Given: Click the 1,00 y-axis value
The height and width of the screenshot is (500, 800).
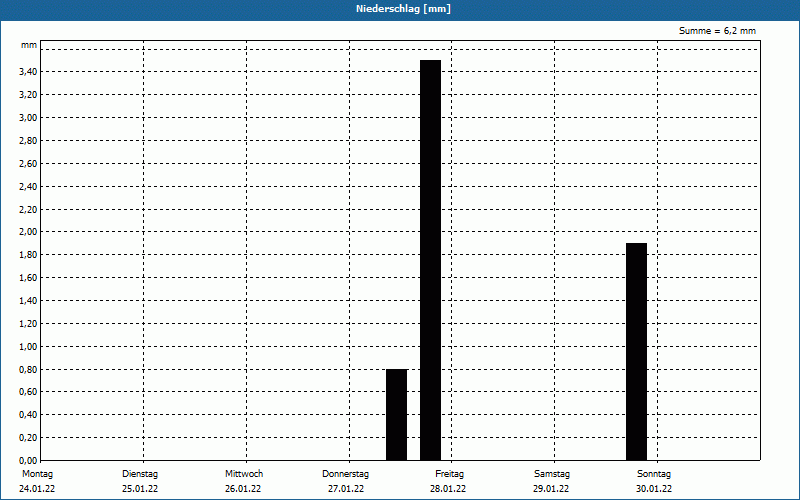Looking at the screenshot, I should pyautogui.click(x=28, y=347).
